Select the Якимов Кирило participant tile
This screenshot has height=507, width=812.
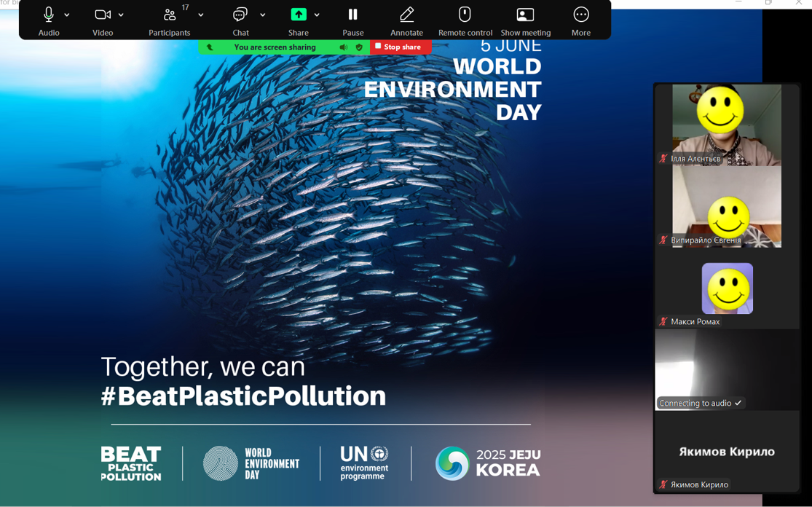pos(726,452)
